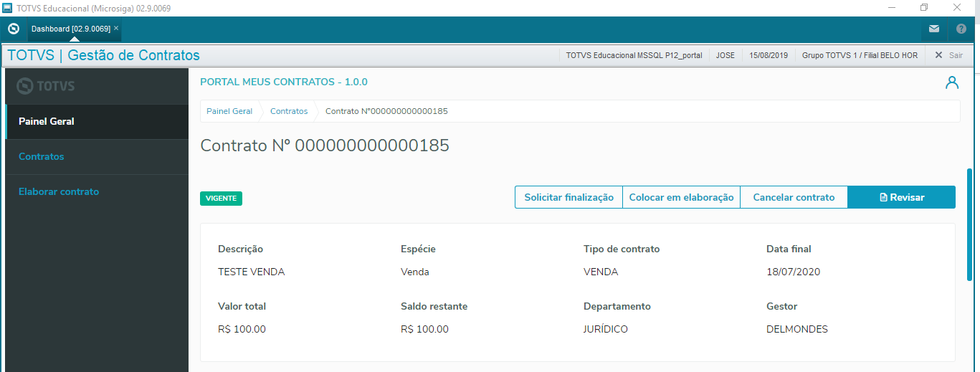Go to Contratos breadcrumb
Image resolution: width=980 pixels, height=372 pixels.
pyautogui.click(x=289, y=111)
